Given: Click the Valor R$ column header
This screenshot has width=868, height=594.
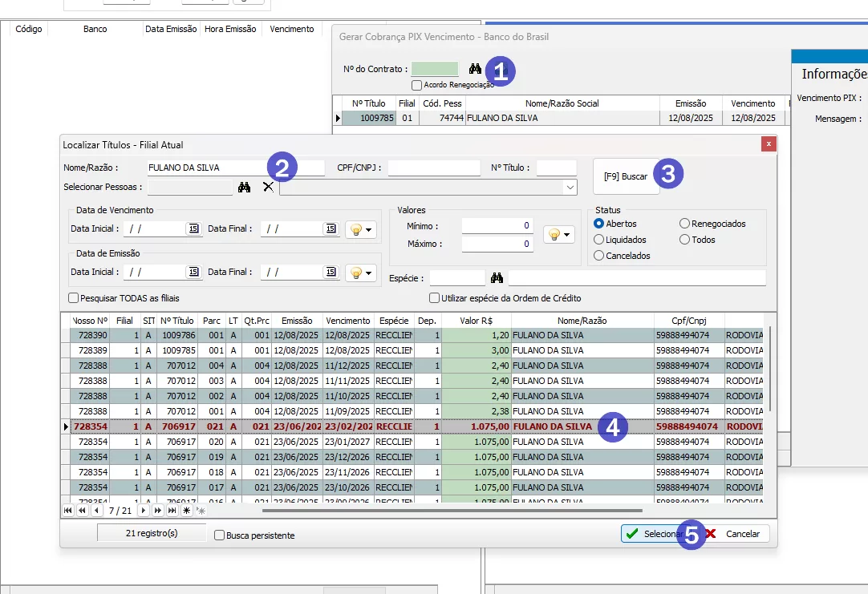Looking at the screenshot, I should (x=477, y=321).
